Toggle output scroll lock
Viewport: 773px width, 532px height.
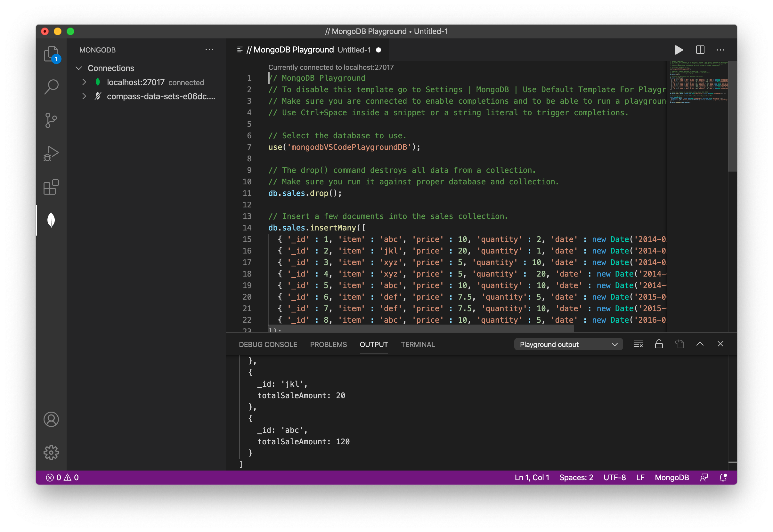point(659,344)
